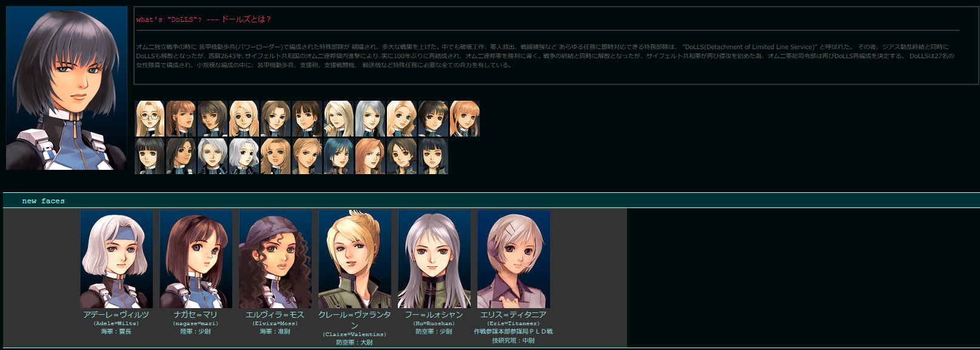Click the what's "DoLLS"? heading
This screenshot has height=350, width=980.
coord(204,19)
